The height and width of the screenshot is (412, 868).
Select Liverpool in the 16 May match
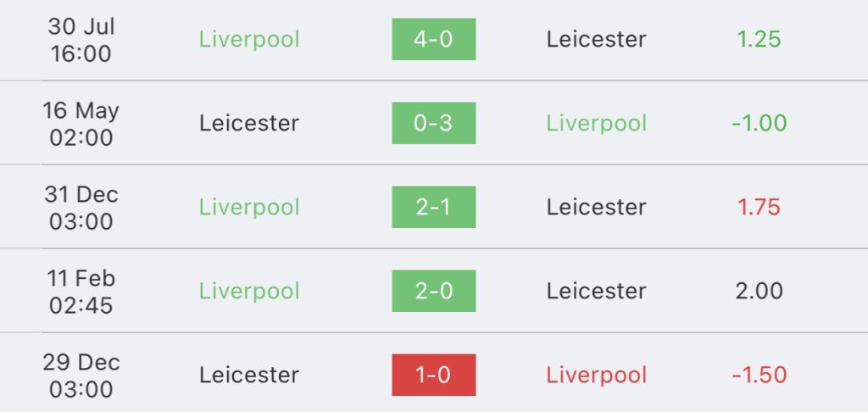(x=596, y=123)
